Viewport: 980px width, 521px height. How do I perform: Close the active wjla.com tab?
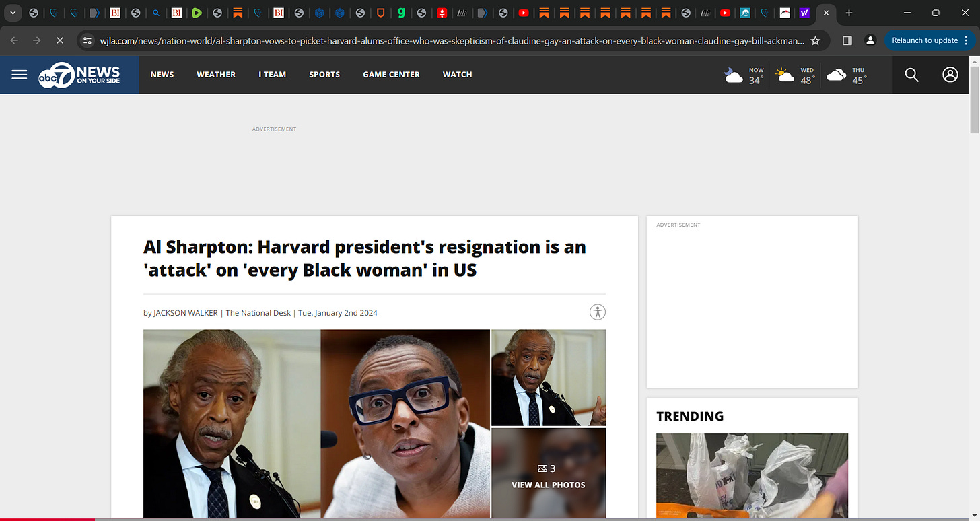click(826, 13)
